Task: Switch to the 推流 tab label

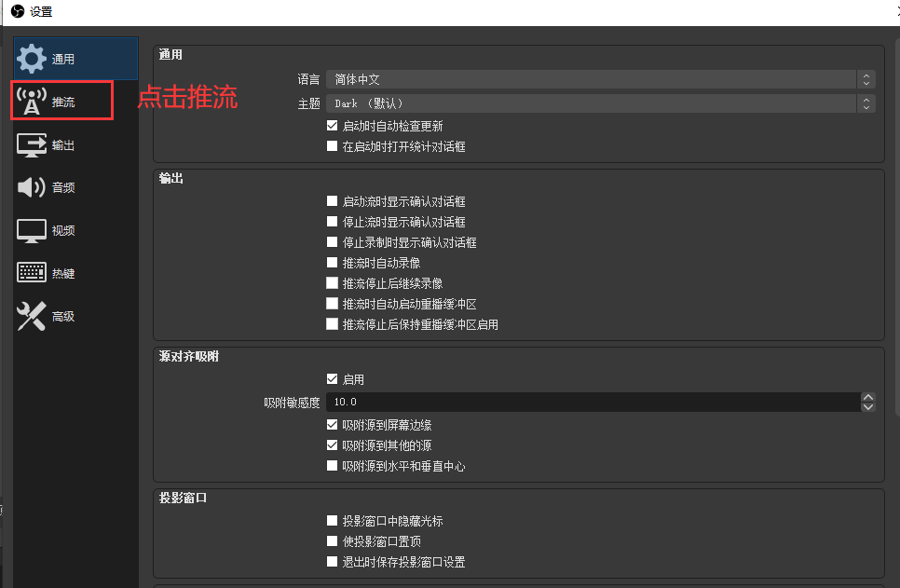Action: coord(63,103)
